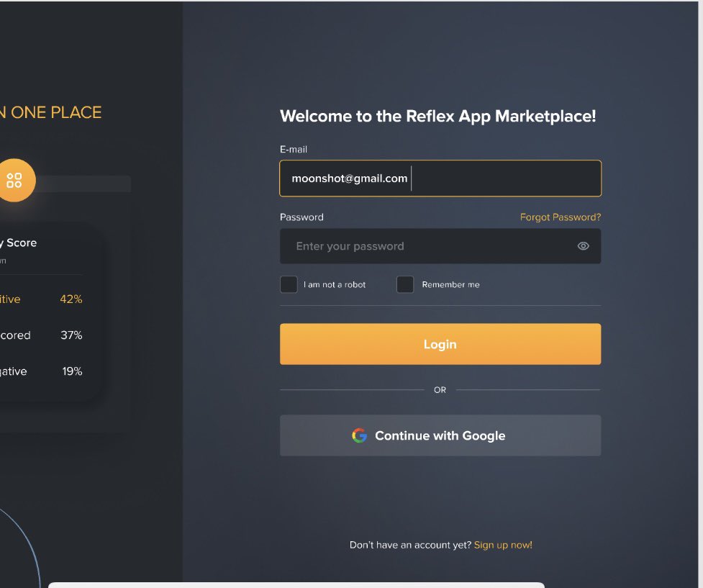Image resolution: width=703 pixels, height=588 pixels.
Task: Click the Google logo icon
Action: click(359, 435)
